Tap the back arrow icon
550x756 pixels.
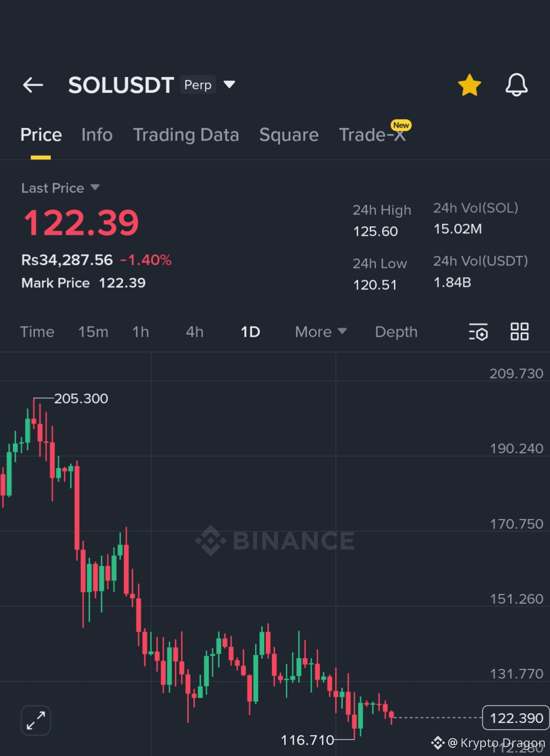pos(33,85)
